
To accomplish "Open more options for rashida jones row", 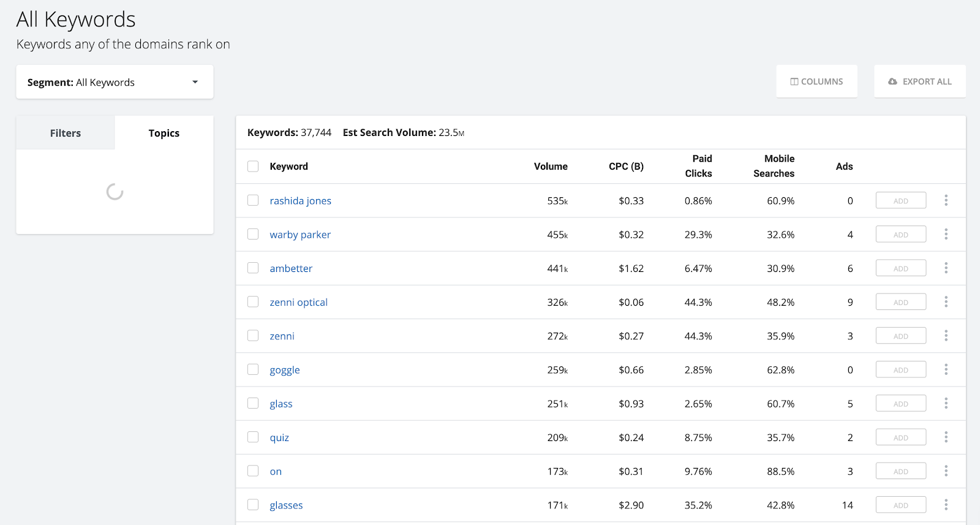I will point(946,200).
